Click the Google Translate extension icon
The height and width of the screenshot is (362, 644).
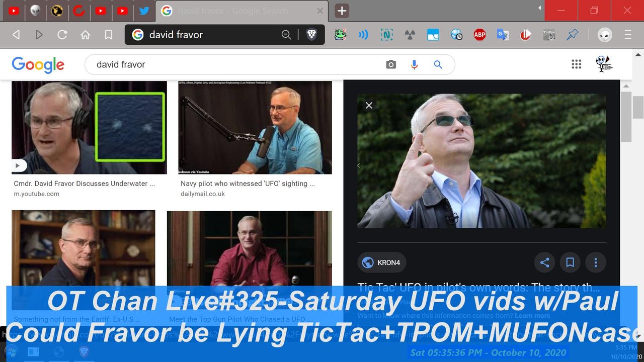[502, 35]
